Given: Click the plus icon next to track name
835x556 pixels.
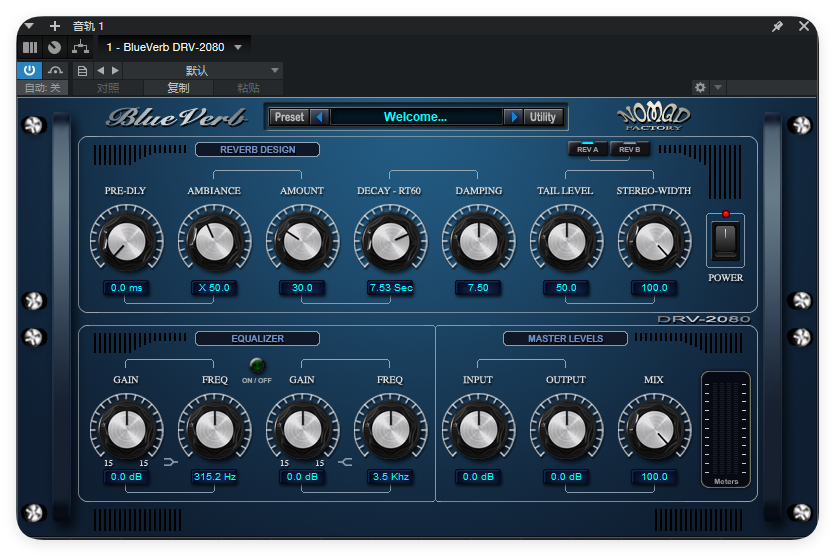Looking at the screenshot, I should coord(54,26).
